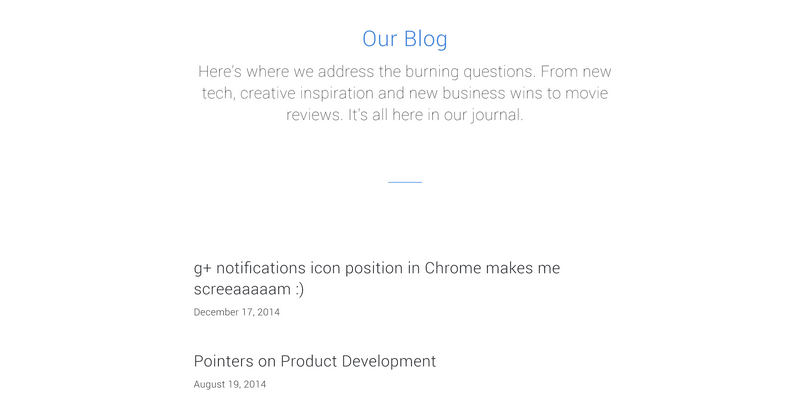This screenshot has height=400, width=800.
Task: Click the short blue divider line
Action: (x=404, y=182)
